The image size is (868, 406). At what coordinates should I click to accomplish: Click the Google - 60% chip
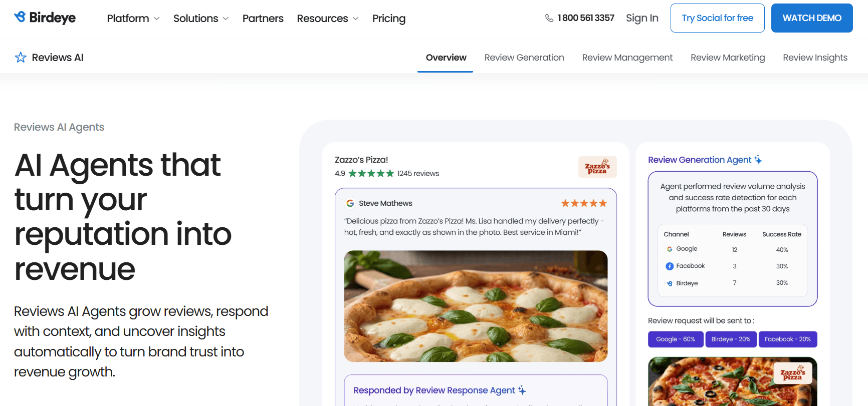pyautogui.click(x=676, y=339)
